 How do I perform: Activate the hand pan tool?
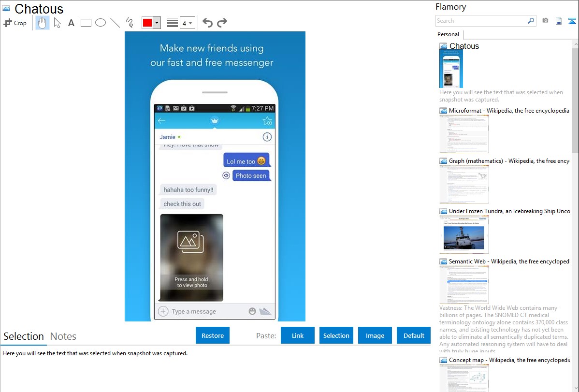point(43,23)
